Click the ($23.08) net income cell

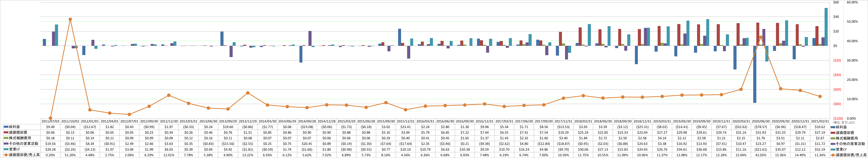pos(307,127)
